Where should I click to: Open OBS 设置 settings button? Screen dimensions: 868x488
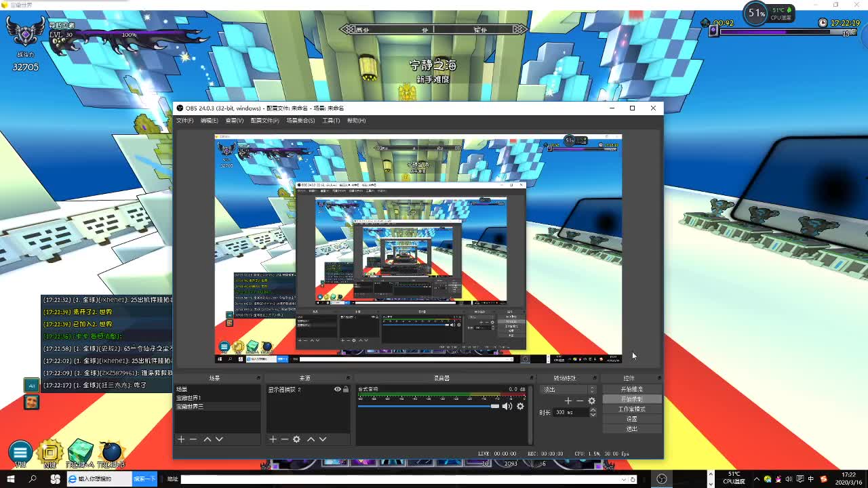[x=631, y=419]
